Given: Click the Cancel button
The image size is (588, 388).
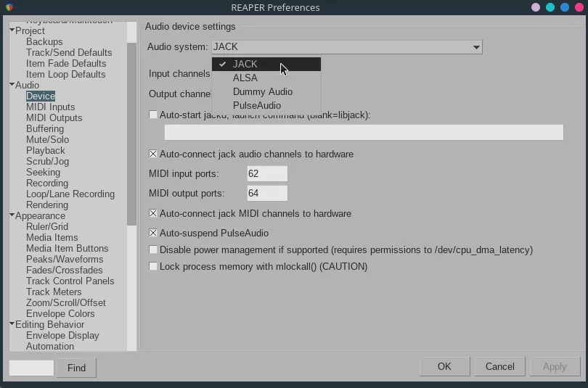Looking at the screenshot, I should coord(499,366).
